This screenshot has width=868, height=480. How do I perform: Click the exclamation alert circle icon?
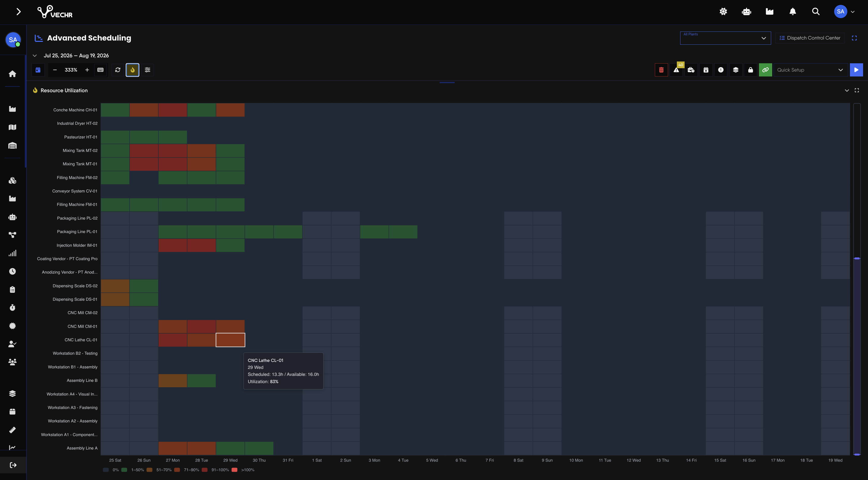pos(721,70)
